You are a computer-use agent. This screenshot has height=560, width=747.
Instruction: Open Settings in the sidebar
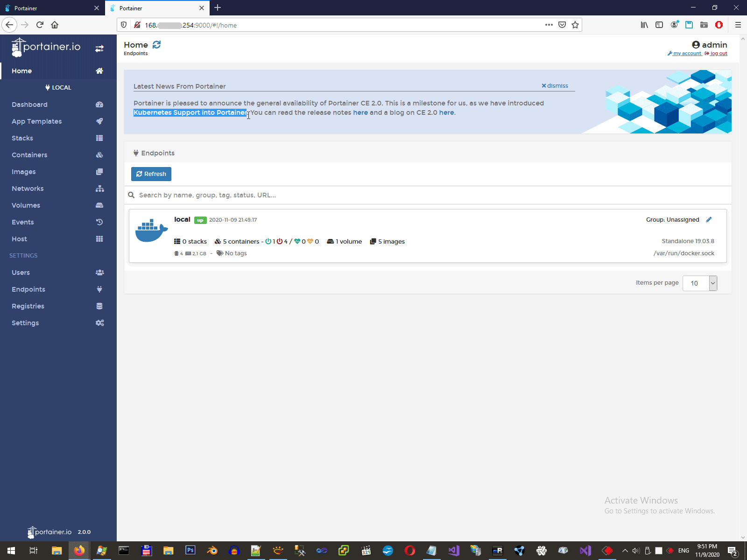click(58, 323)
